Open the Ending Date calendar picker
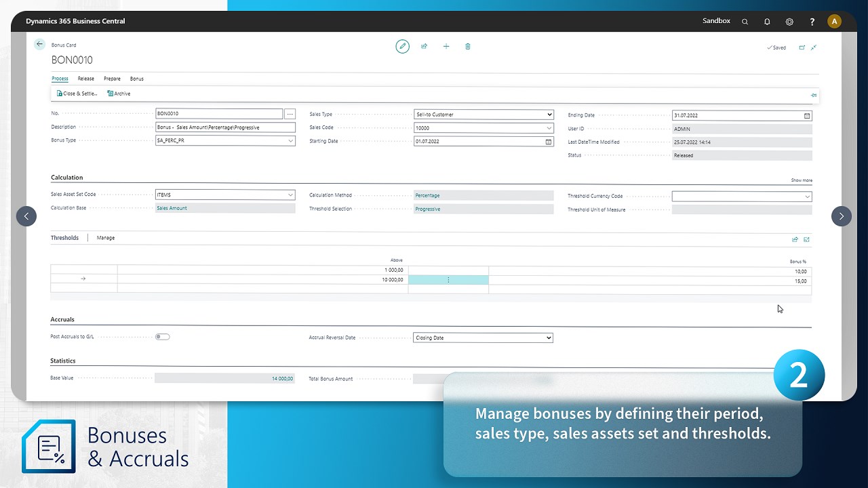868x488 pixels. coord(807,116)
